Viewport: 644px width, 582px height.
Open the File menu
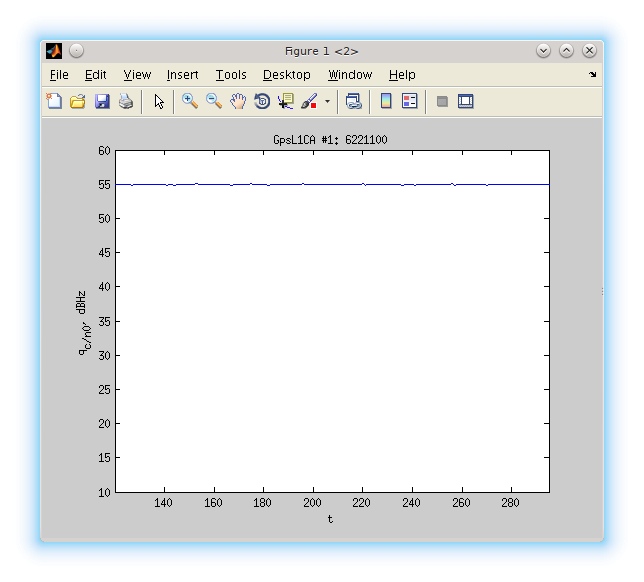[x=59, y=75]
